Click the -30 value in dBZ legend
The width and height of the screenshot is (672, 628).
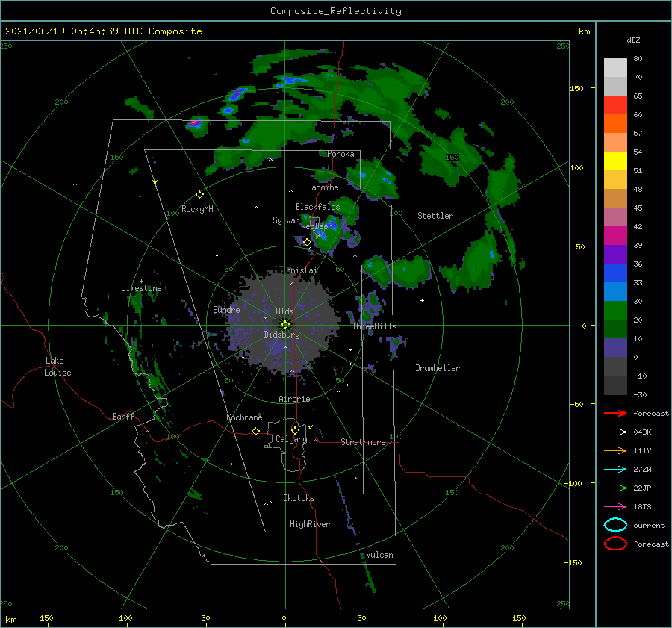(641, 394)
